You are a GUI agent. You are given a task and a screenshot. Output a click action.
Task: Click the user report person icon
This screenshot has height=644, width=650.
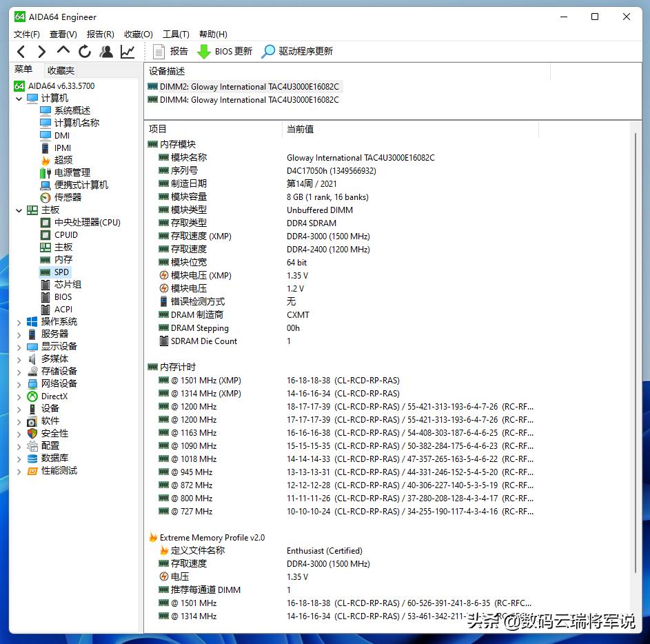point(105,51)
